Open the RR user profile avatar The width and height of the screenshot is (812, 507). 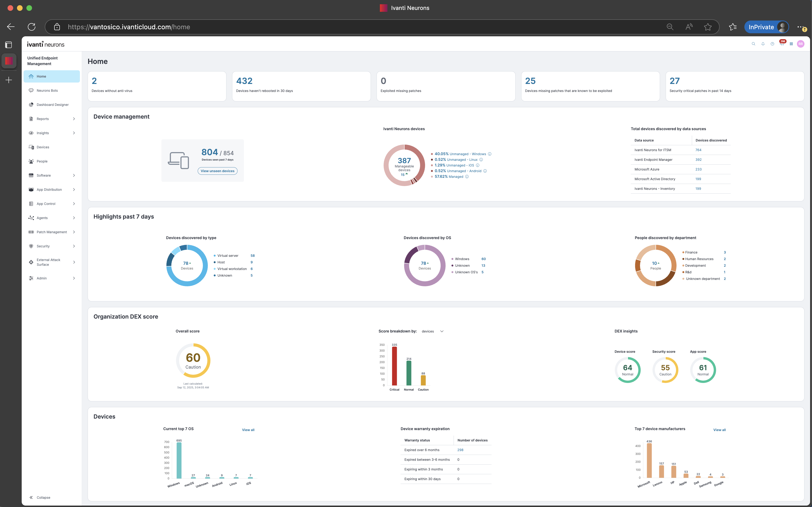coord(801,44)
